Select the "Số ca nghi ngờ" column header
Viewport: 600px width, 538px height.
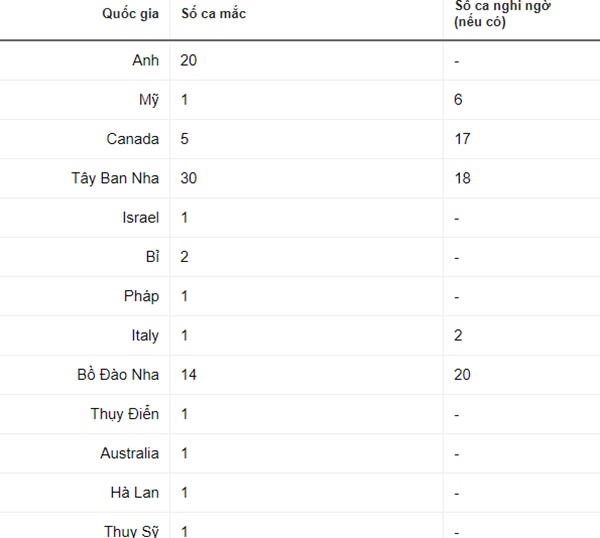point(497,13)
